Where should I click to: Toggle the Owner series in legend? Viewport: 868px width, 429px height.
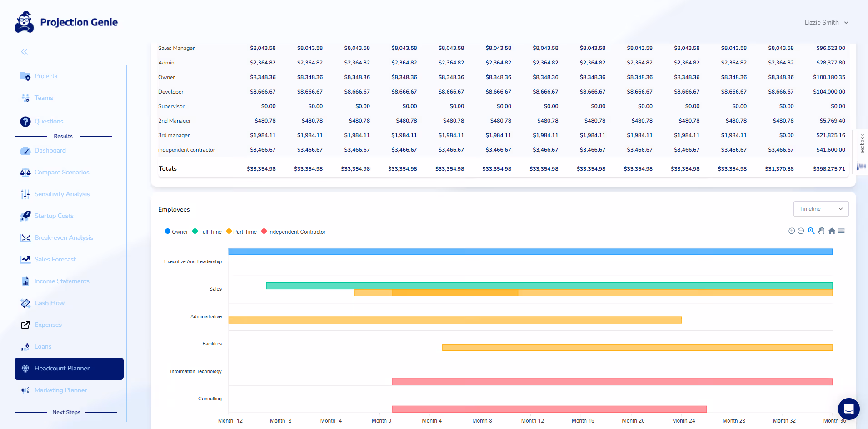pos(176,232)
